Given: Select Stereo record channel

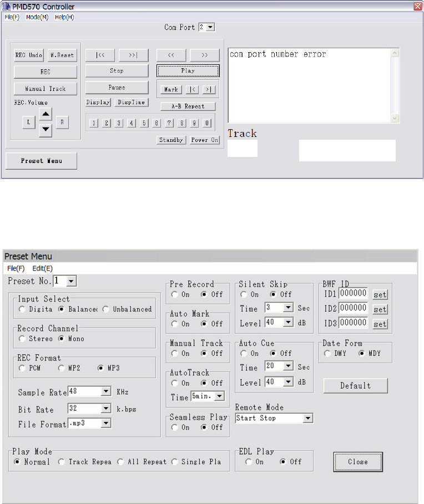Looking at the screenshot, I should [22, 339].
